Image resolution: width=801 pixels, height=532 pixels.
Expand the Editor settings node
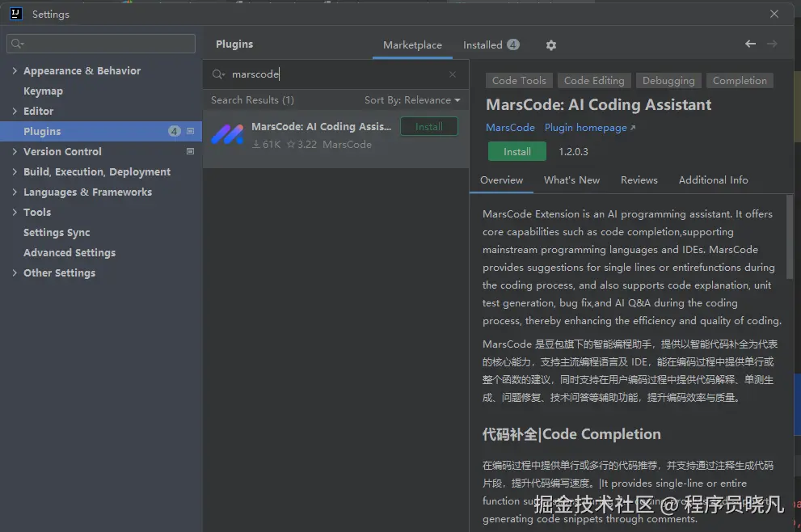pos(15,111)
